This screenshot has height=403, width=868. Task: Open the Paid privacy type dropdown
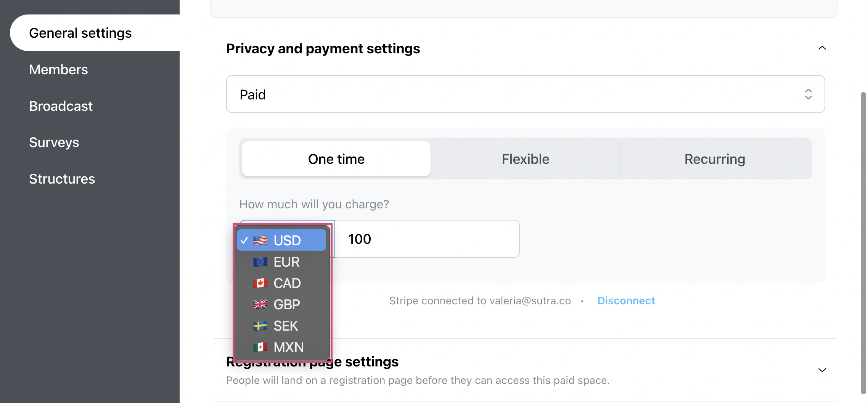[x=526, y=94]
